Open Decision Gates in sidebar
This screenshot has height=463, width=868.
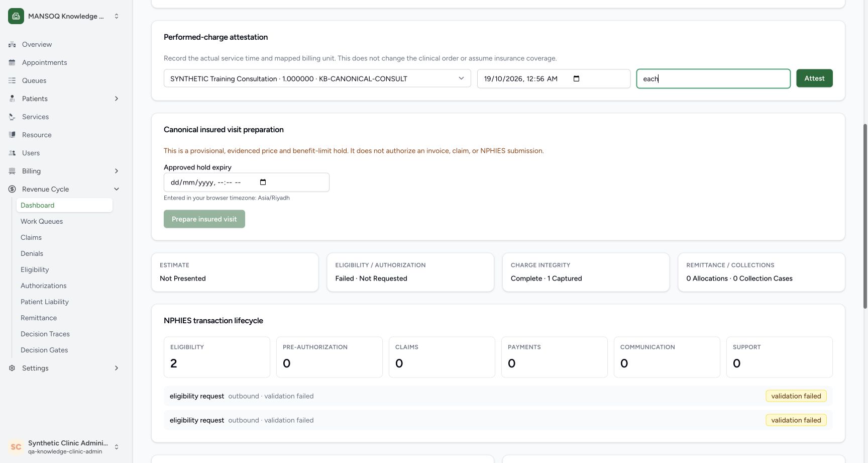[x=44, y=350]
